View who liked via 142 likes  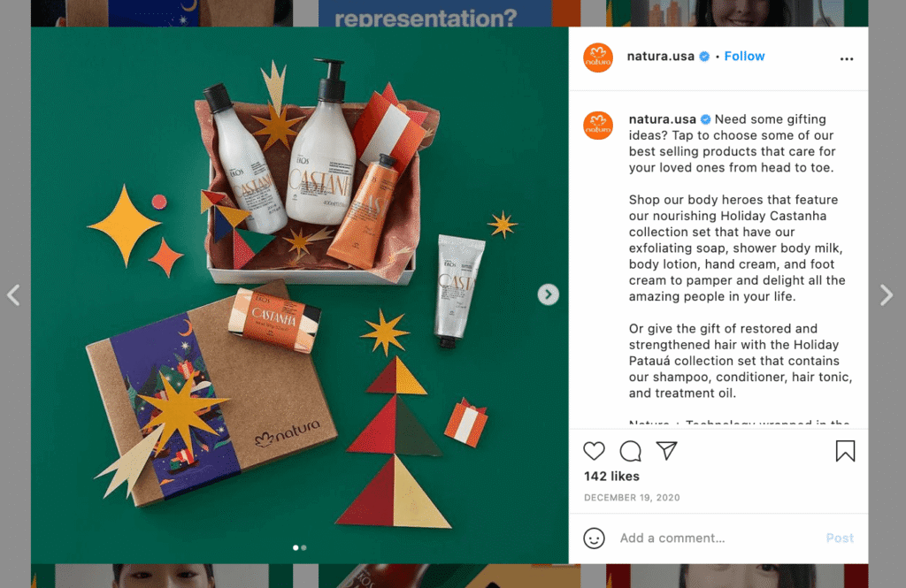pos(611,477)
